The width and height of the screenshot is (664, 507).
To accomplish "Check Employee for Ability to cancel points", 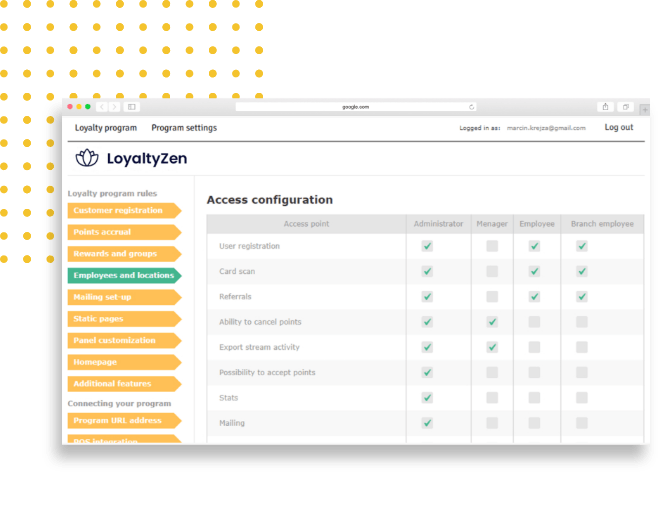I will [x=534, y=322].
